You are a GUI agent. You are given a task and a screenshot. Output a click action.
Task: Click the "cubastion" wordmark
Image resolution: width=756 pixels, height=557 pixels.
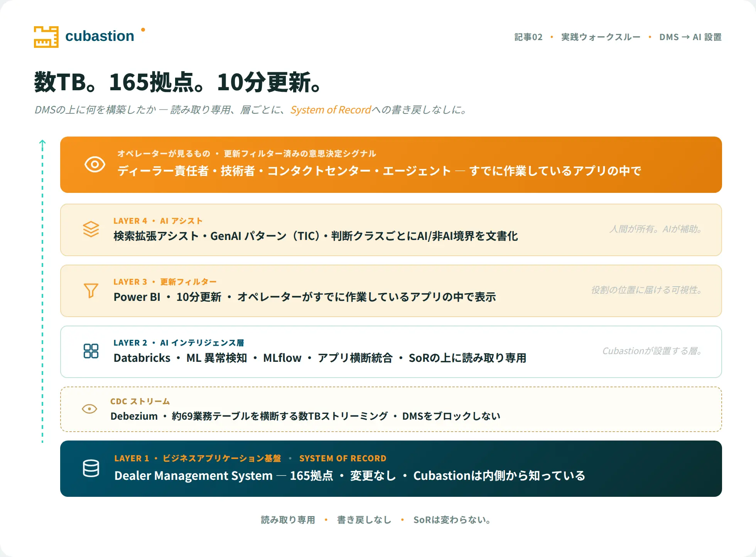point(100,36)
